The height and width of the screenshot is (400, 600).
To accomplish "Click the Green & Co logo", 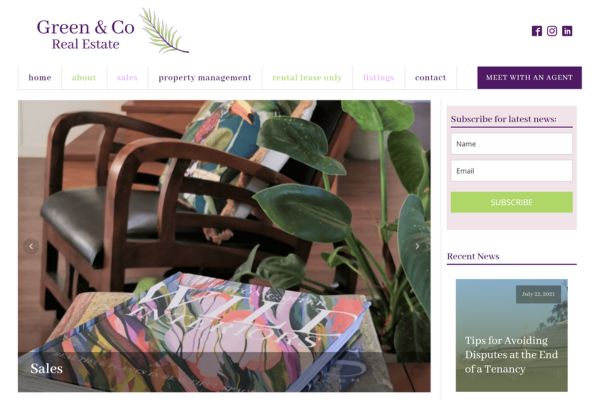I will pos(112,31).
